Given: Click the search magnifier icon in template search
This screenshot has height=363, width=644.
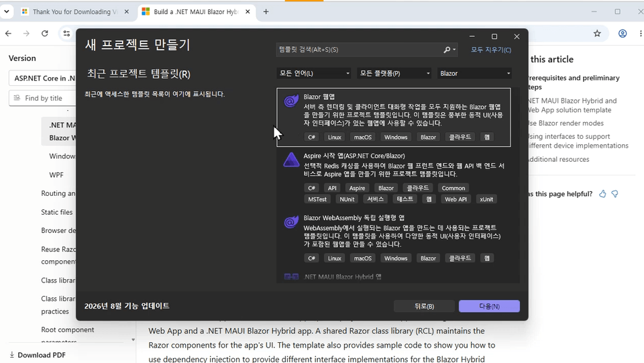Looking at the screenshot, I should click(x=447, y=50).
